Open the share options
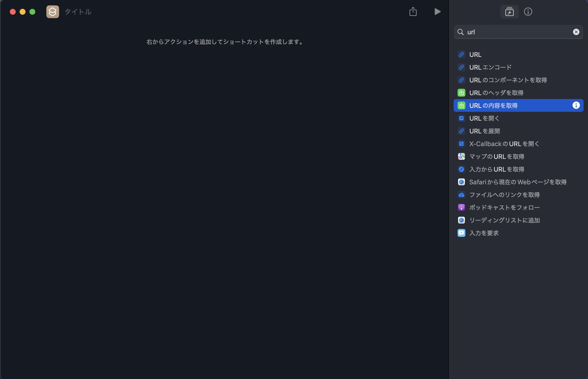Screen dimensions: 588x379 tap(413, 11)
